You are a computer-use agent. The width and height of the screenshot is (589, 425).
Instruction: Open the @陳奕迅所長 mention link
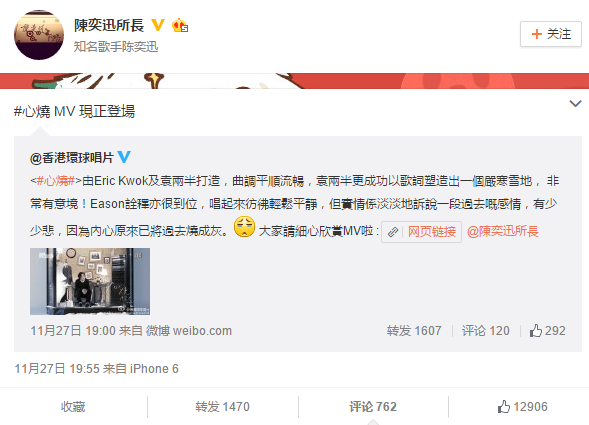click(503, 231)
